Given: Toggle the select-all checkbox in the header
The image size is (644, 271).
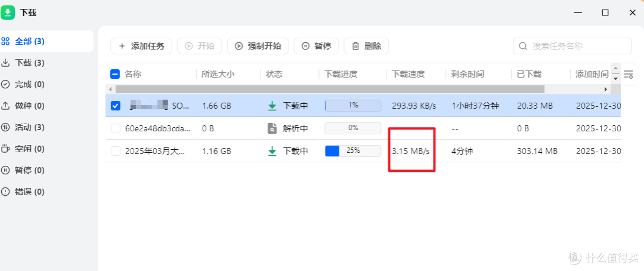Looking at the screenshot, I should click(115, 75).
